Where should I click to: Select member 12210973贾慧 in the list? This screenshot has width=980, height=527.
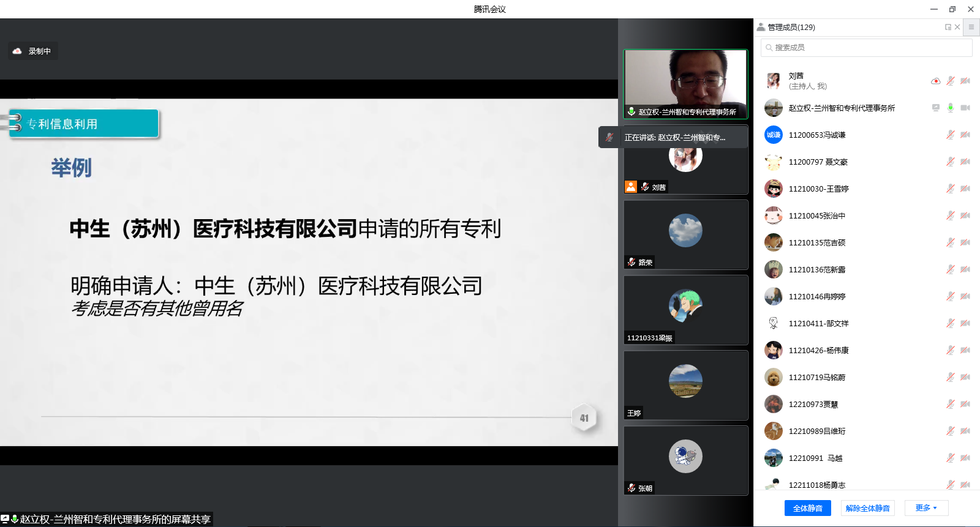pyautogui.click(x=813, y=404)
